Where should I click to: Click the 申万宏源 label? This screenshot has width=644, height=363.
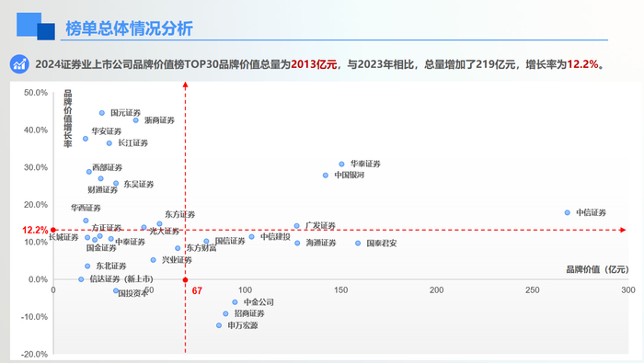pos(243,325)
